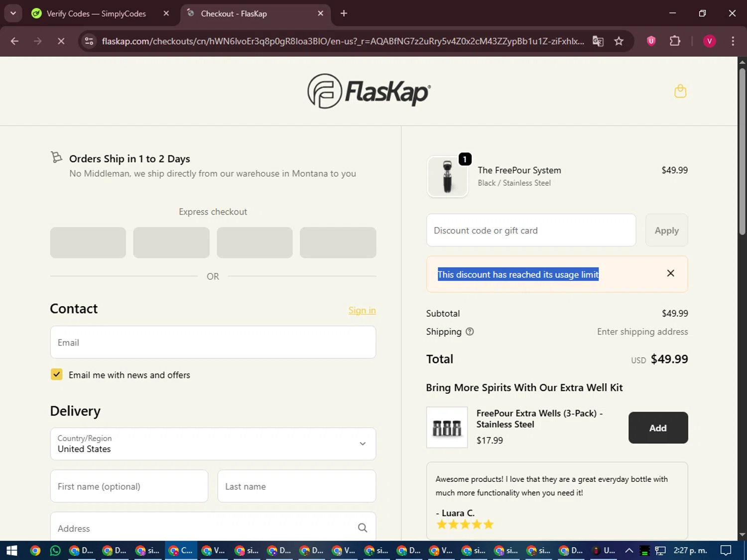Click the Orders Ship in 1 to 2 Days heading
The height and width of the screenshot is (560, 747).
tap(129, 159)
